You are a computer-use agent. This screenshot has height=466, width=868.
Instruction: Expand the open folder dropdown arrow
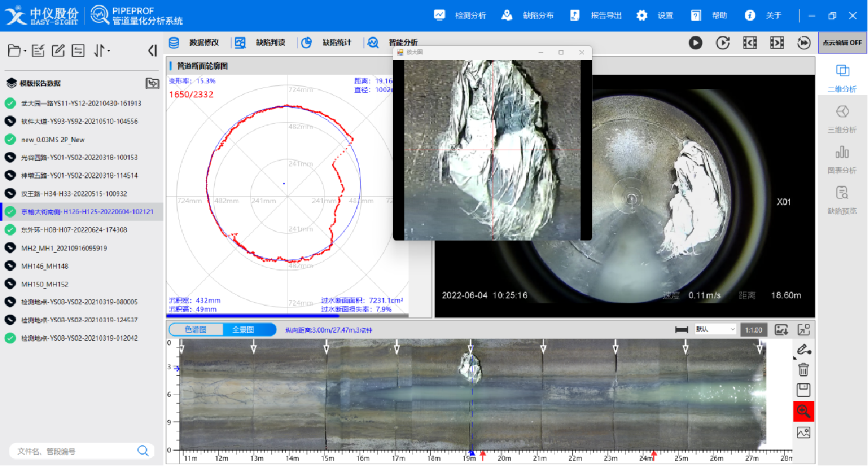[x=25, y=52]
